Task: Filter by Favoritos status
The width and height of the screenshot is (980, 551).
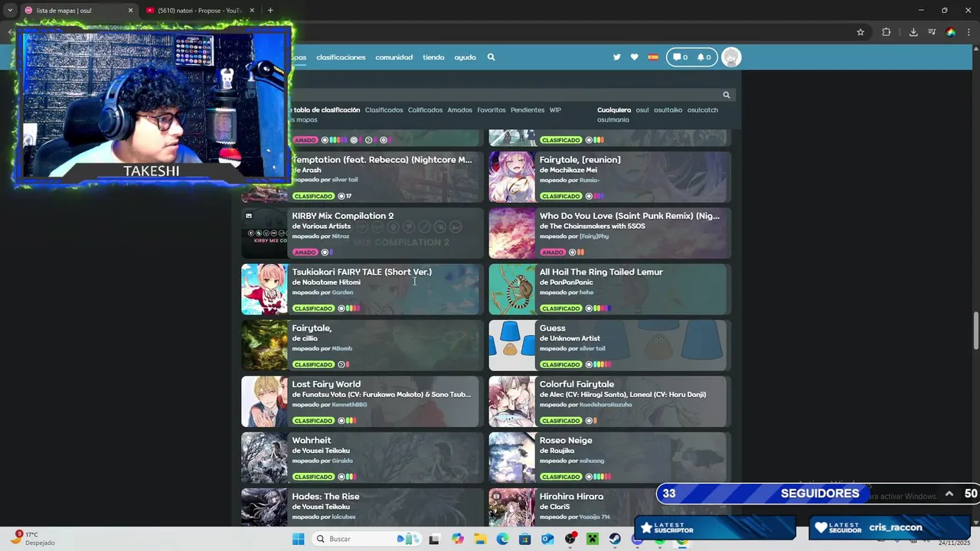Action: tap(492, 110)
